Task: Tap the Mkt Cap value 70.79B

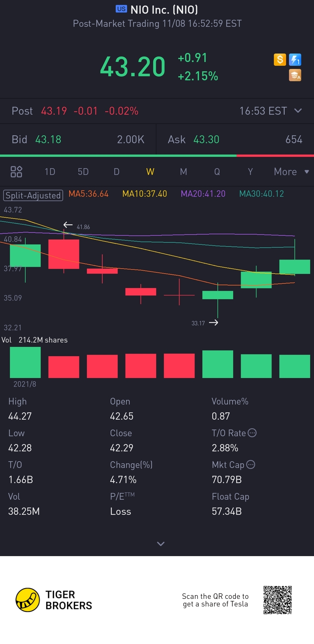Action: click(x=227, y=480)
